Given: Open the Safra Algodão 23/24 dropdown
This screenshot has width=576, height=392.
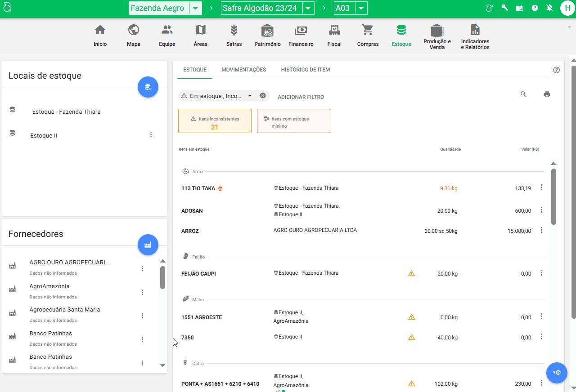Looking at the screenshot, I should click(308, 9).
